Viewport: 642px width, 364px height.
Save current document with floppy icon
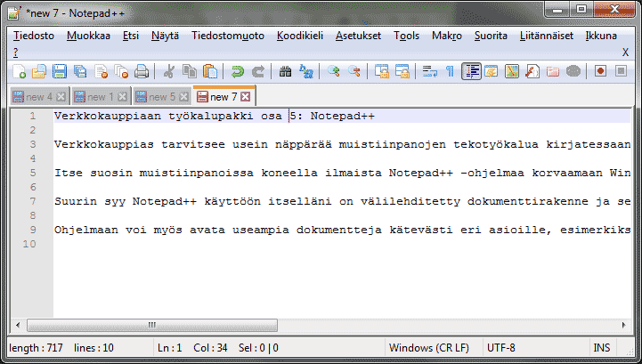[x=60, y=71]
